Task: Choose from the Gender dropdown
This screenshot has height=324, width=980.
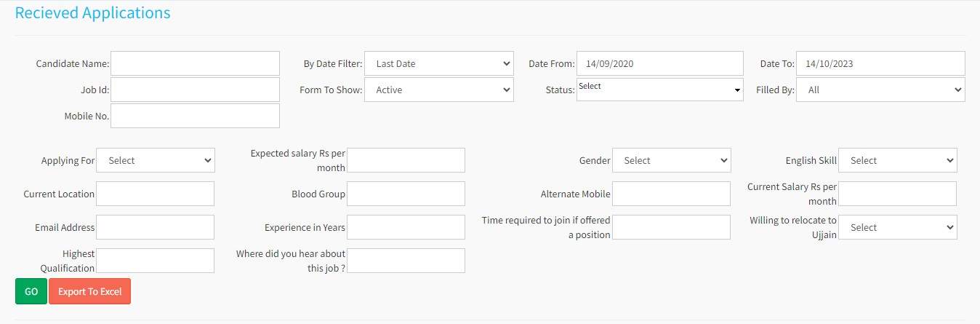Action: (x=670, y=160)
